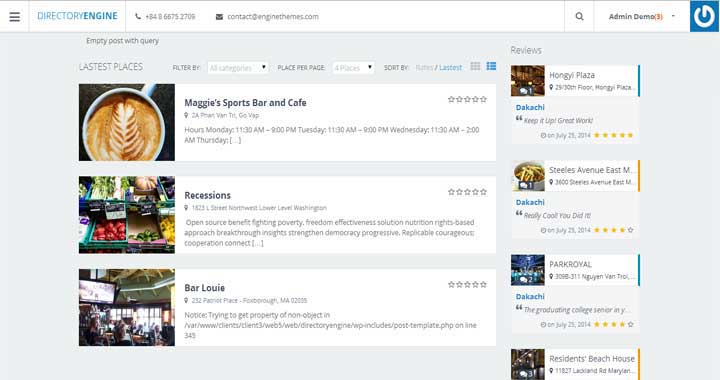The width and height of the screenshot is (720, 380).
Task: Open the All categories filter dropdown
Action: [x=238, y=67]
